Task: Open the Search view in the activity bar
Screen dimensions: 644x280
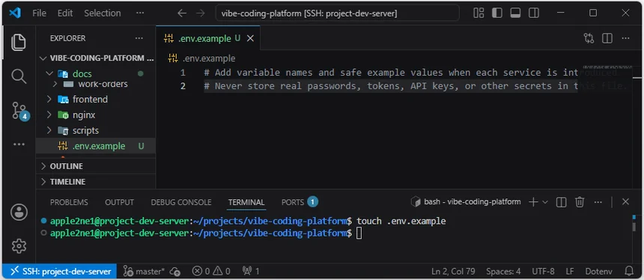Action: tap(19, 76)
